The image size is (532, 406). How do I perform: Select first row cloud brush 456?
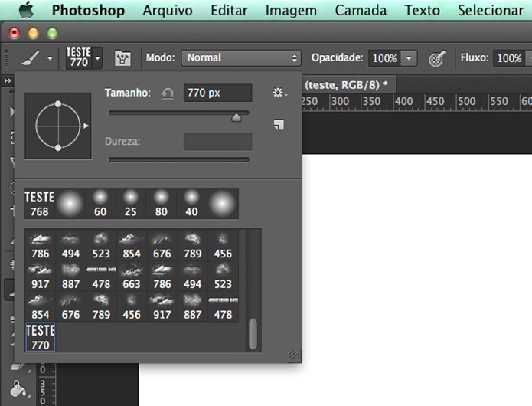click(223, 245)
